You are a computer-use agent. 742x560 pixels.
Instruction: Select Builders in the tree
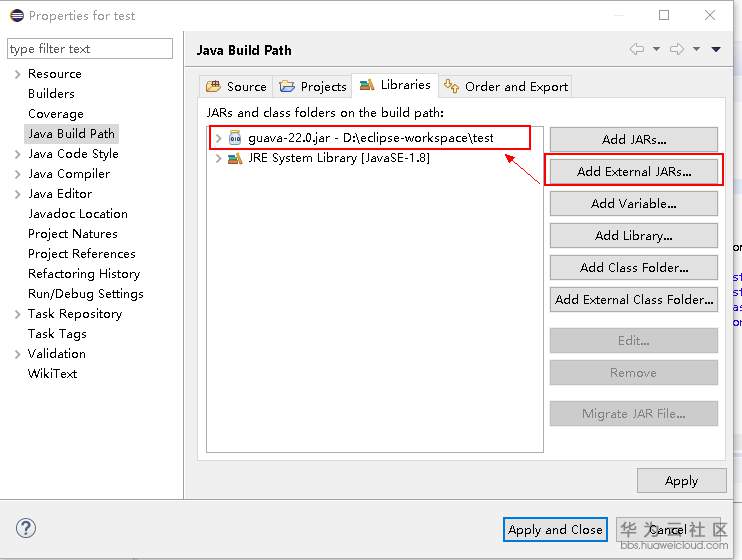(x=51, y=94)
